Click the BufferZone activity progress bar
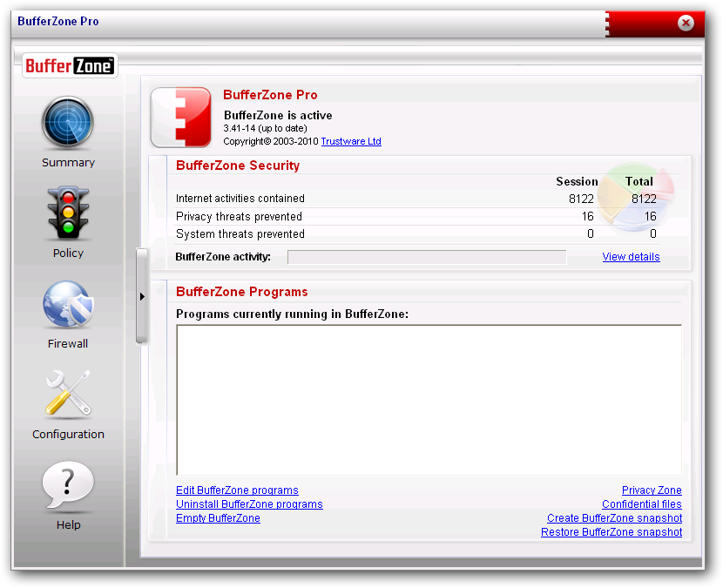The height and width of the screenshot is (588, 723). [427, 257]
